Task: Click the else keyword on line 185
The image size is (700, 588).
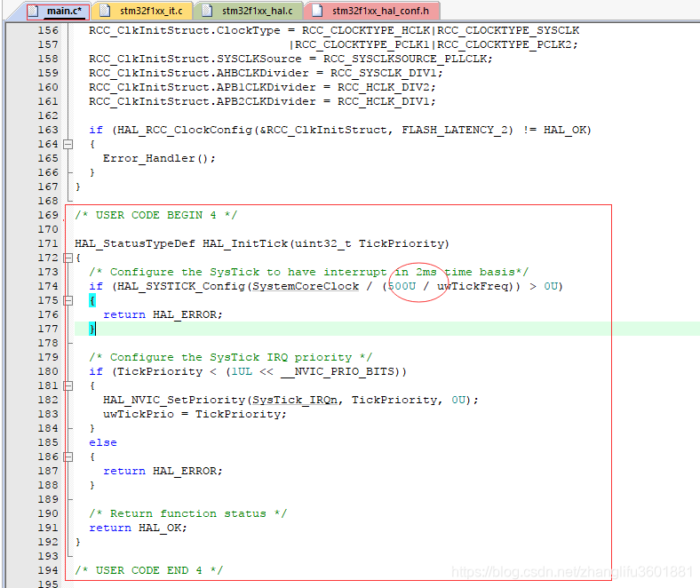Action: pyautogui.click(x=103, y=442)
